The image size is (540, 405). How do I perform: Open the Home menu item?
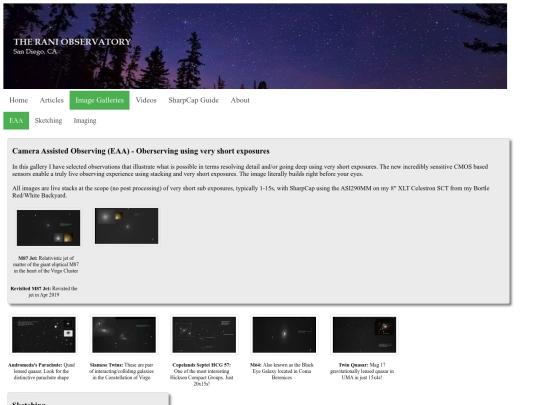19,100
